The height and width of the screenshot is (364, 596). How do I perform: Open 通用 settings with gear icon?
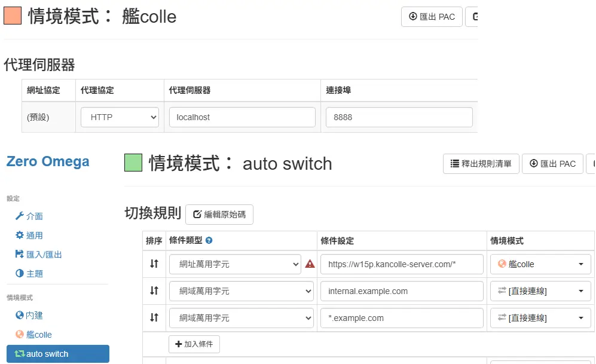29,235
